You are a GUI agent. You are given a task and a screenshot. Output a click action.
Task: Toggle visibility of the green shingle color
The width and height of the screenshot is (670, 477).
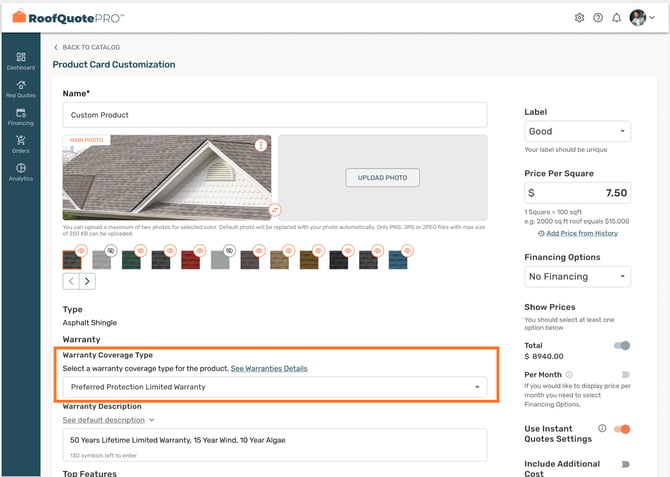141,250
